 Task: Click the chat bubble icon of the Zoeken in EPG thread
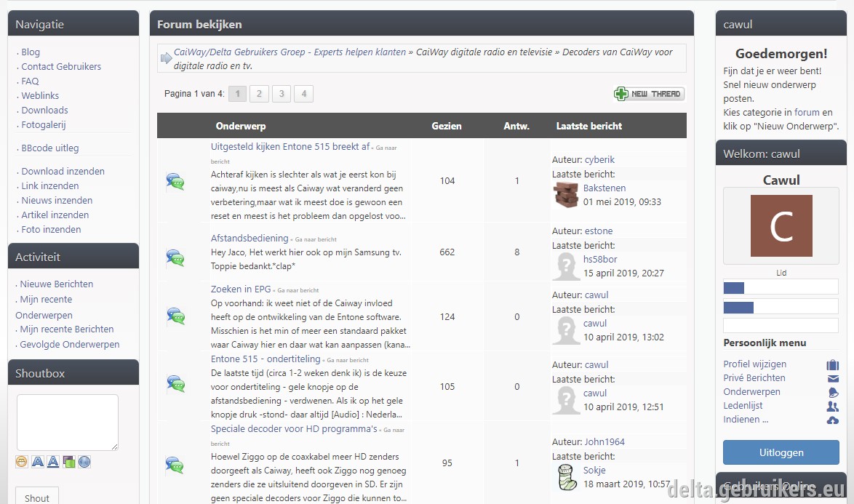pos(175,316)
